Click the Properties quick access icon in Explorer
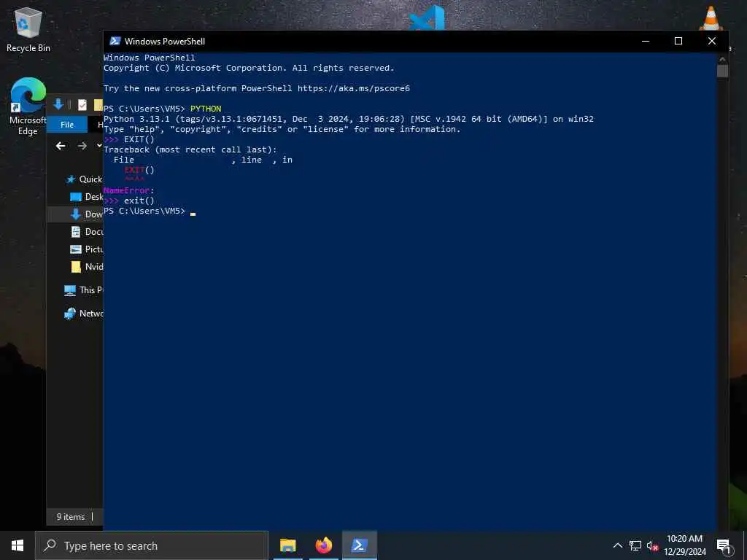The image size is (747, 560). click(x=82, y=105)
